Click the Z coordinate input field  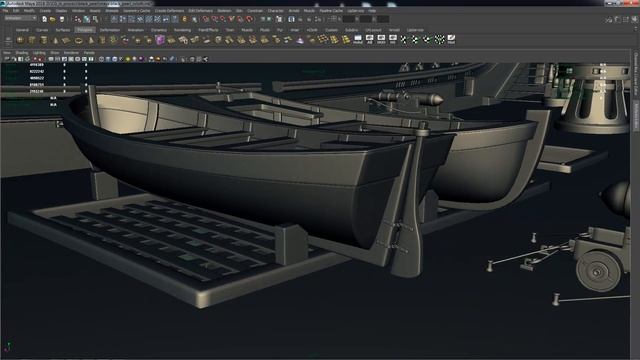click(383, 19)
